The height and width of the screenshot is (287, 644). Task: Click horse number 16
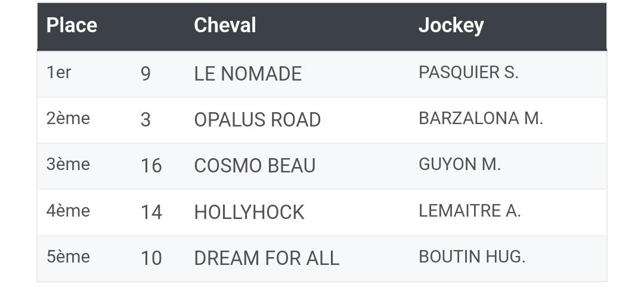[x=151, y=166]
